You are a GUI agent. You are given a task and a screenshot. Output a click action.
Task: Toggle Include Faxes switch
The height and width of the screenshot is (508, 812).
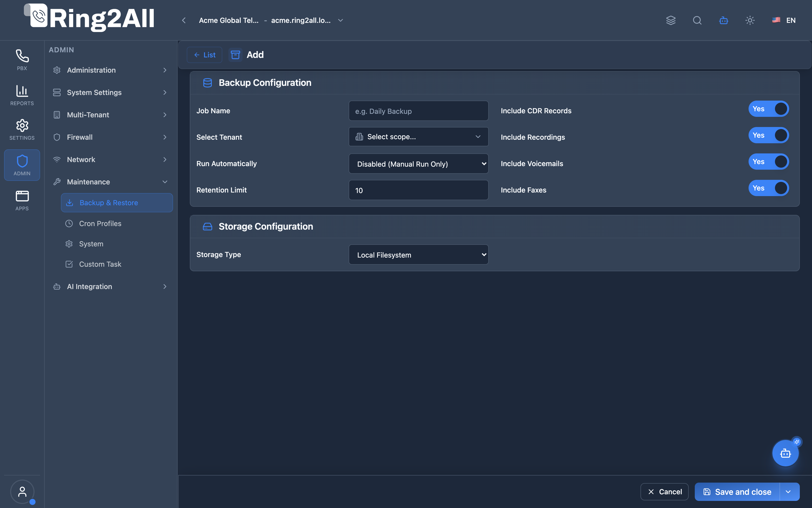point(768,188)
